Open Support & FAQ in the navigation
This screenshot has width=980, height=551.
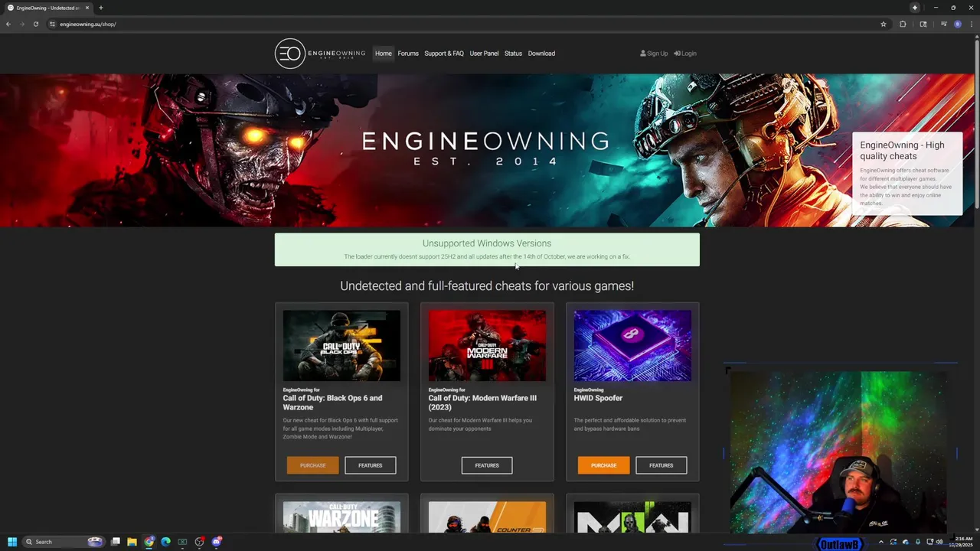point(444,54)
